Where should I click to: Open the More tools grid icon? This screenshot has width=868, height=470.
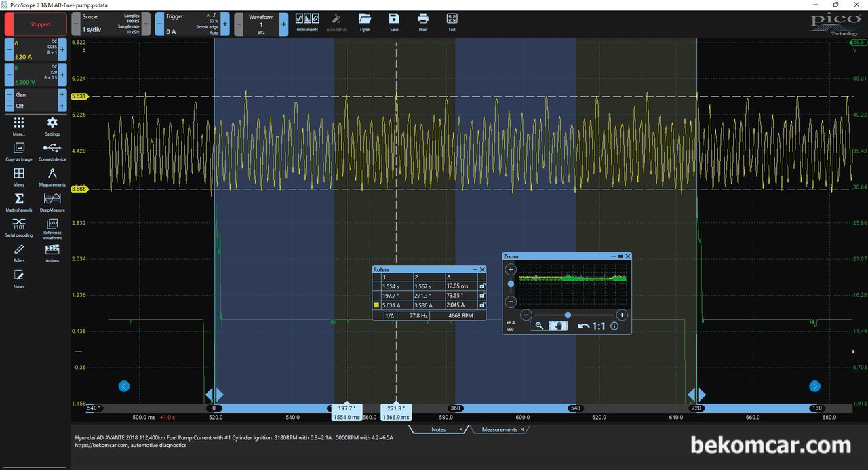[x=19, y=125]
